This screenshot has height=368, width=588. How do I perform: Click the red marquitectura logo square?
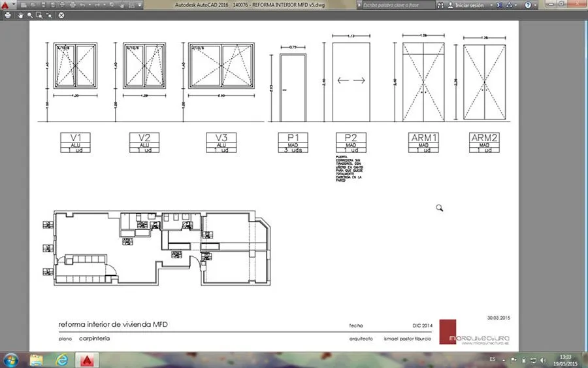(x=448, y=331)
